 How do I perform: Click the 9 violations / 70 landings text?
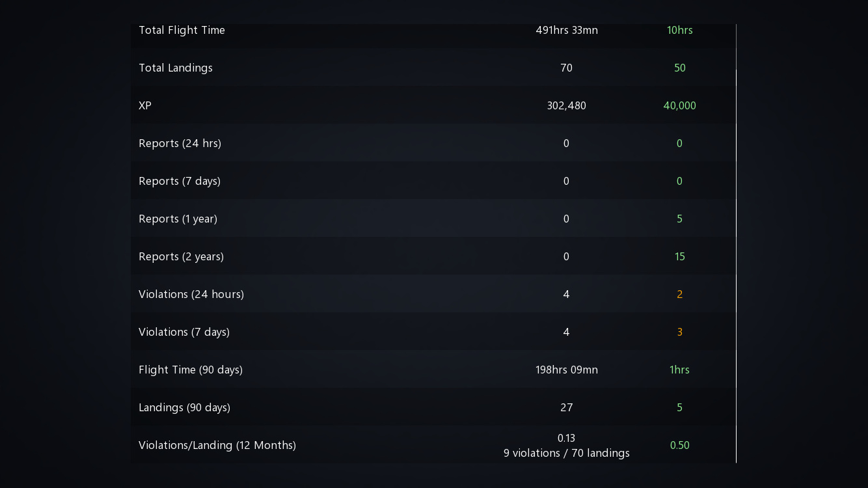click(x=566, y=453)
